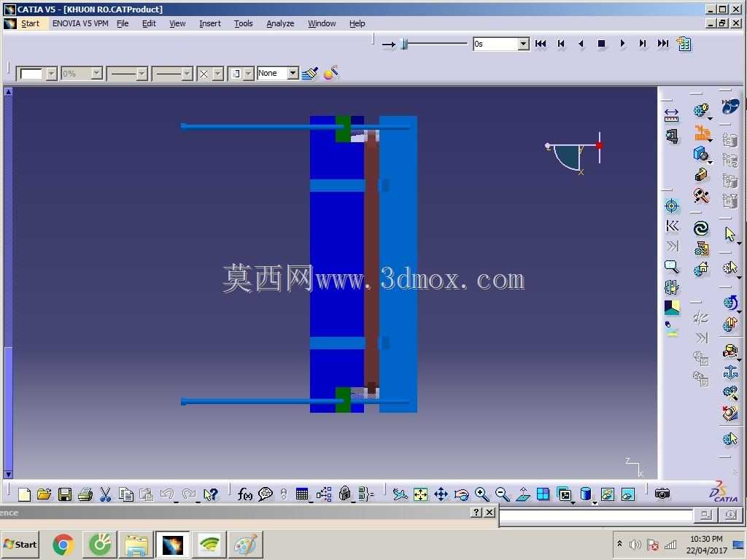Save the document with floppy disk icon
The width and height of the screenshot is (747, 560).
(64, 494)
